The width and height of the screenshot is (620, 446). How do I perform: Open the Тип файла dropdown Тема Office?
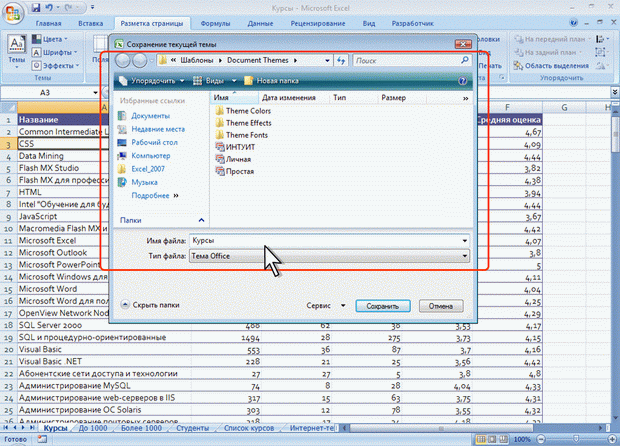(329, 256)
